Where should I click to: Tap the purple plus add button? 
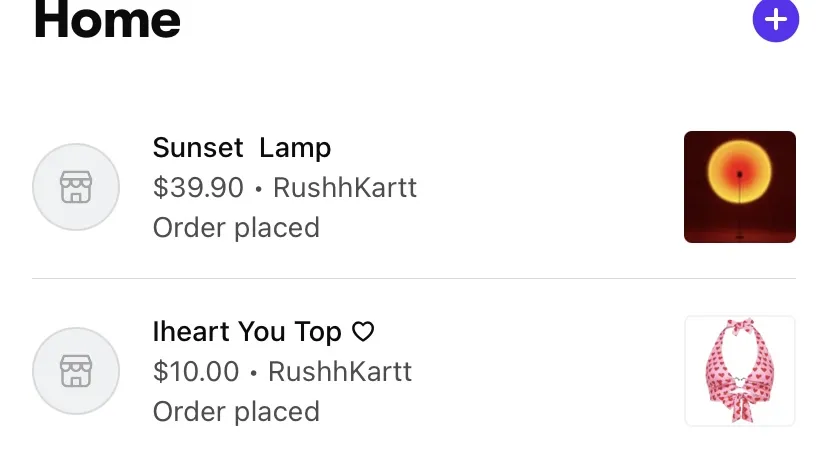point(775,20)
